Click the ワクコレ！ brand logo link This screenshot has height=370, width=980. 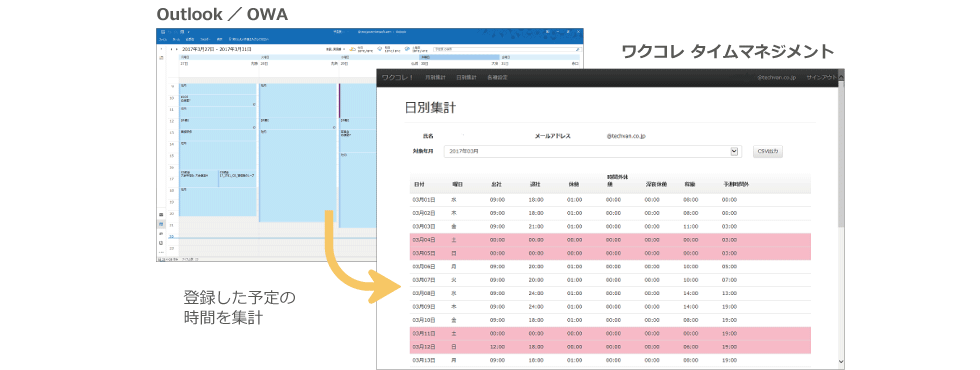click(x=398, y=78)
